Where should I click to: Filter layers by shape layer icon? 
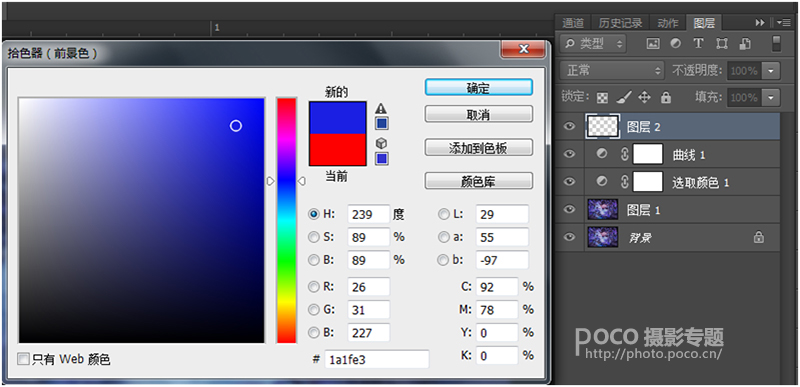[x=721, y=44]
